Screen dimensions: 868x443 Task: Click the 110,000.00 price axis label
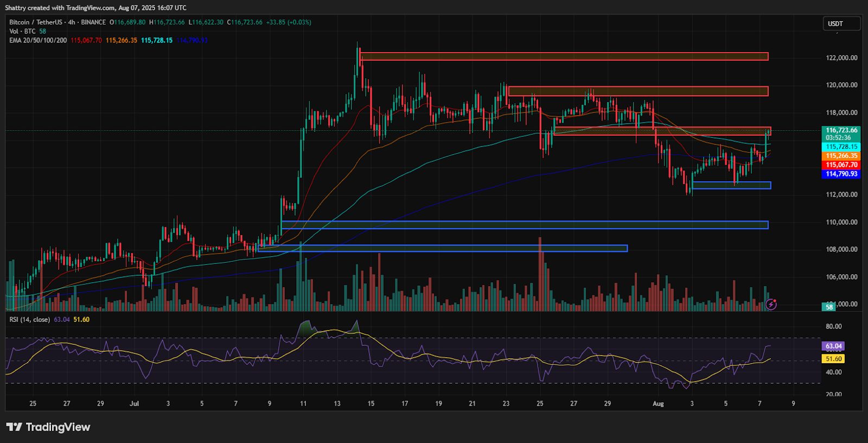pyautogui.click(x=841, y=222)
